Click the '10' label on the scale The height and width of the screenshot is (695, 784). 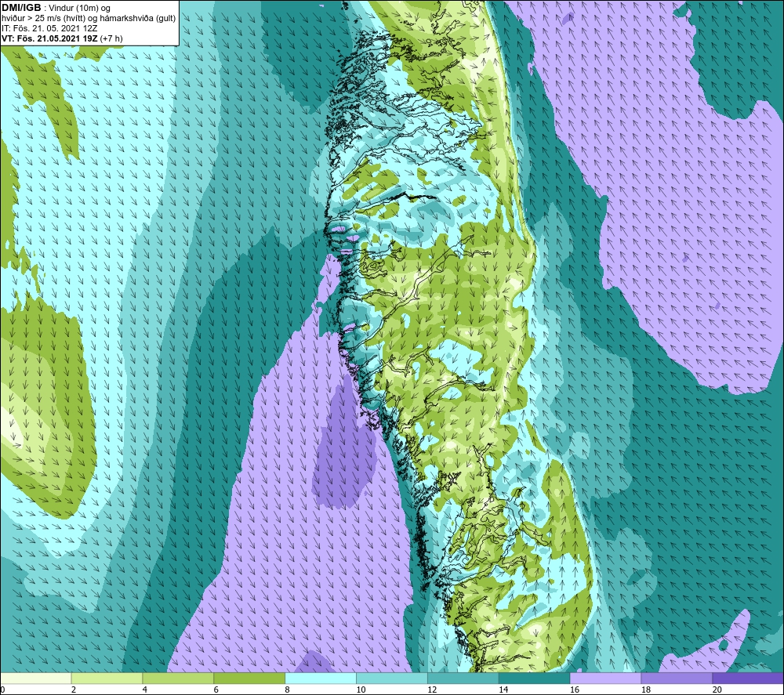click(361, 690)
